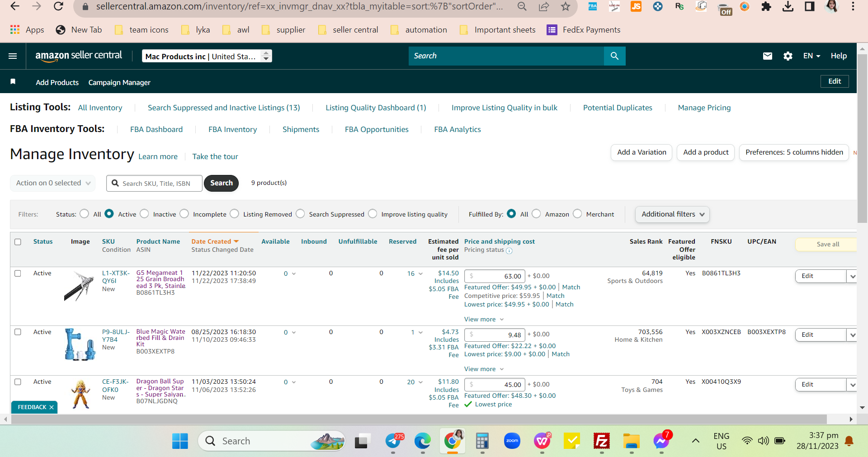Screen dimensions: 868x457
Task: Open Preferences: 5 columns hidden
Action: point(794,152)
